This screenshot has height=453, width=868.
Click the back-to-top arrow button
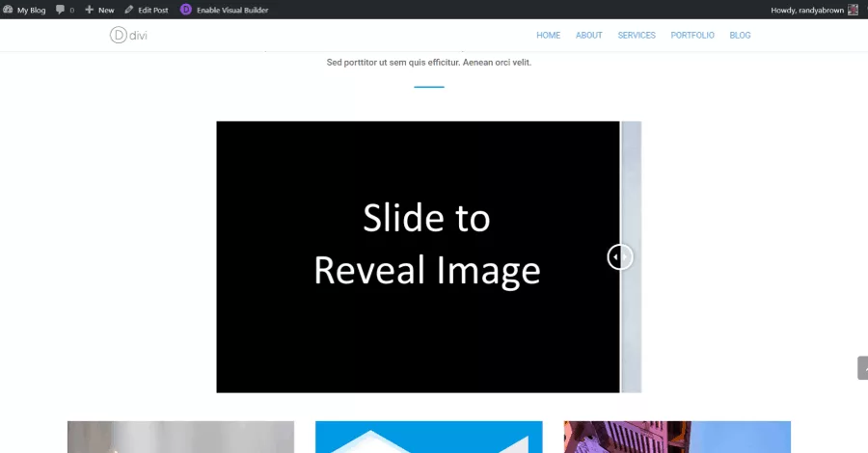[x=862, y=368]
